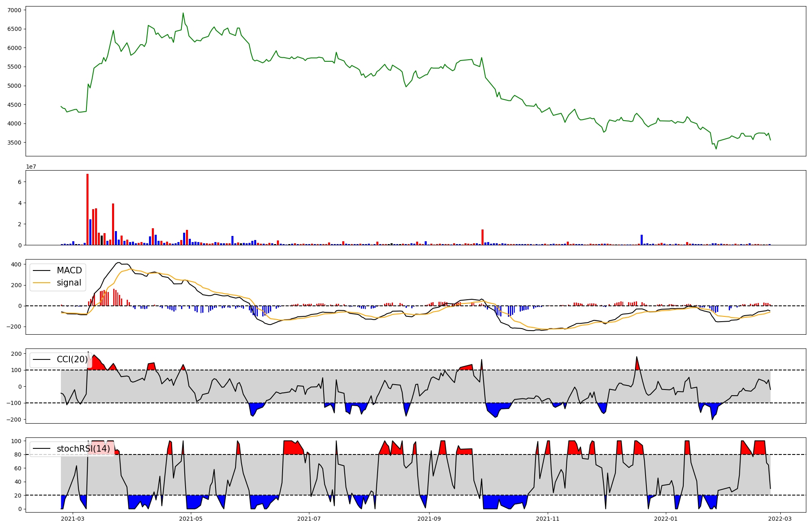Select the 2021-07 date axis label
The image size is (812, 528).
pos(309,519)
